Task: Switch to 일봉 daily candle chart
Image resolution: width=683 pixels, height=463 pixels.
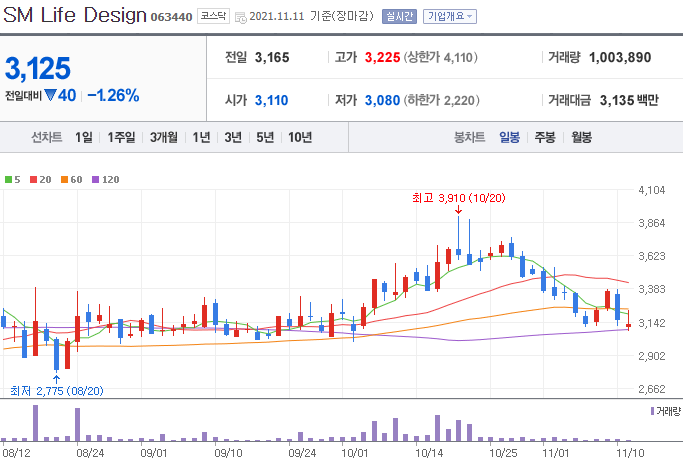Action: click(x=510, y=138)
